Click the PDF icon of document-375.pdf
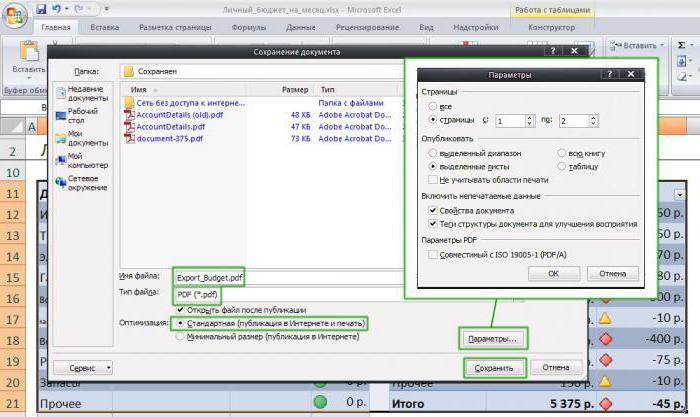Image resolution: width=700 pixels, height=417 pixels. 129,138
